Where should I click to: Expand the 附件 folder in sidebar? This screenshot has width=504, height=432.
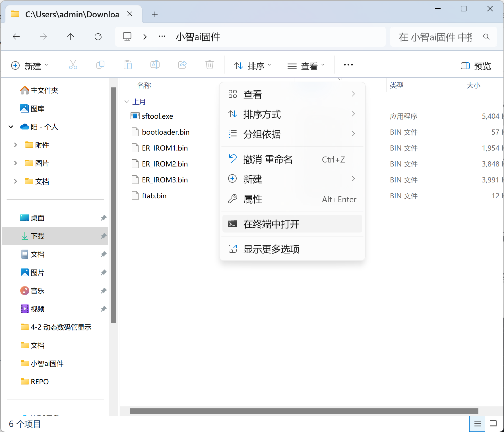click(16, 145)
